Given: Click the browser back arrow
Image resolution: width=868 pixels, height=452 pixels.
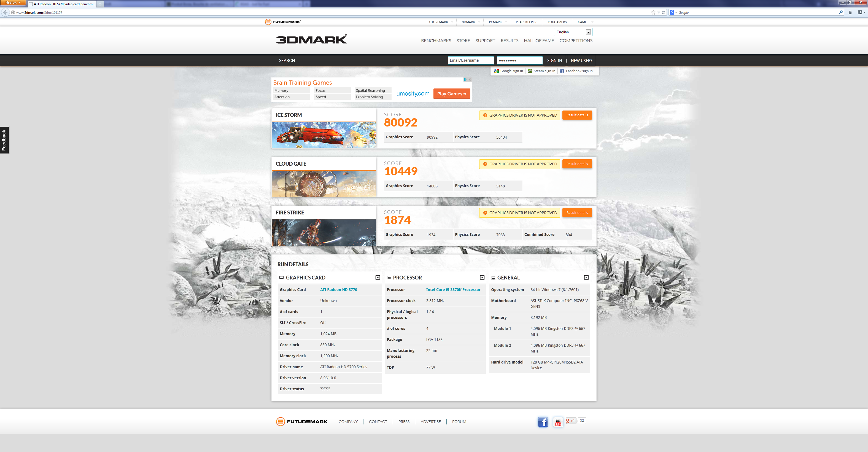Looking at the screenshot, I should [5, 12].
